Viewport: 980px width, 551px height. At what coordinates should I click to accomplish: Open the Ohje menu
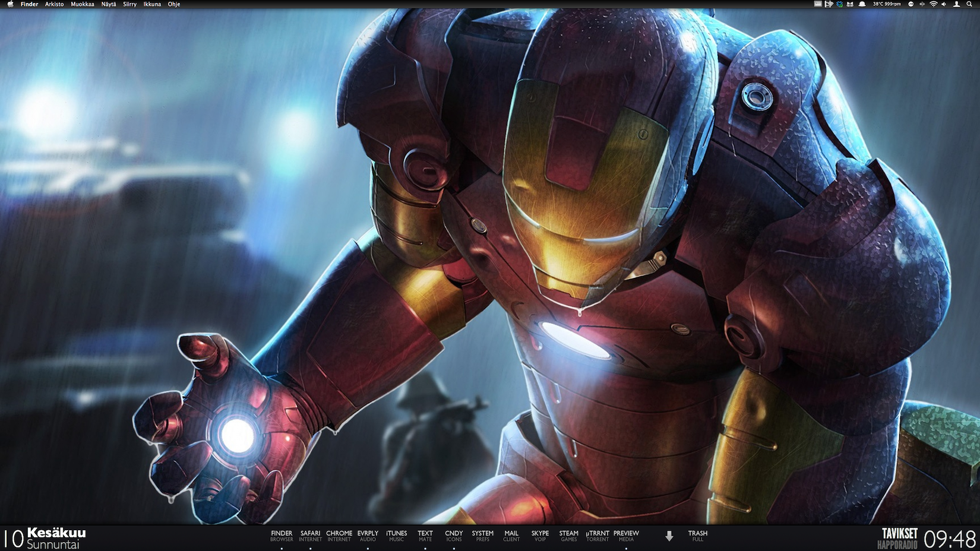(x=174, y=4)
